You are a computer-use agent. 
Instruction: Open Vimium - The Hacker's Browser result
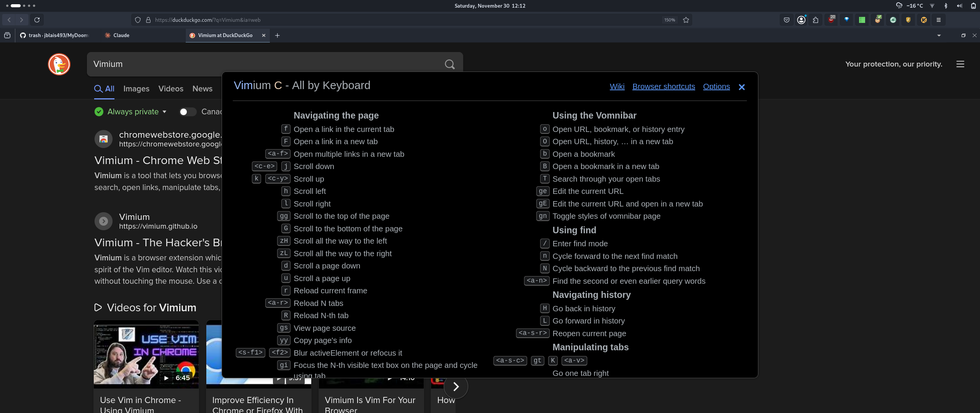pos(158,242)
